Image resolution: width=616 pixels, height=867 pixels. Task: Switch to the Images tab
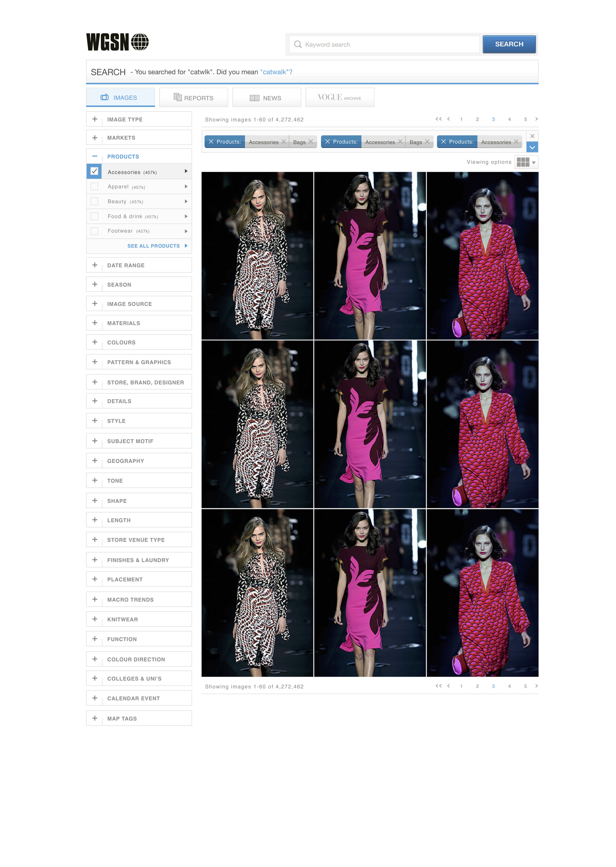(121, 97)
